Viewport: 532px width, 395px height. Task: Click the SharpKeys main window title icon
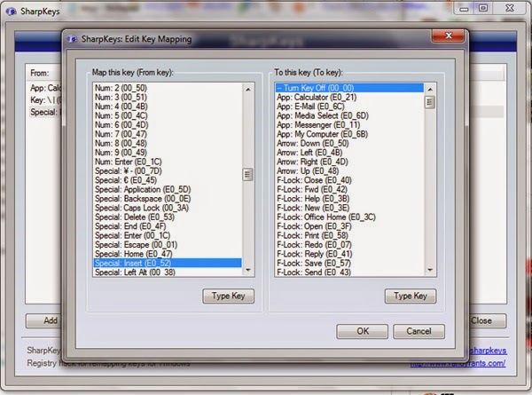(x=11, y=12)
